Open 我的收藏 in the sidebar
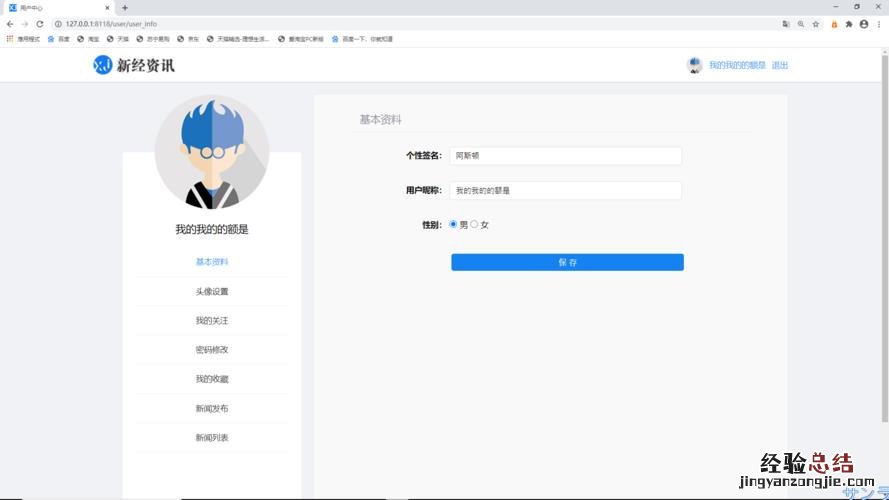Image resolution: width=889 pixels, height=500 pixels. coord(212,379)
